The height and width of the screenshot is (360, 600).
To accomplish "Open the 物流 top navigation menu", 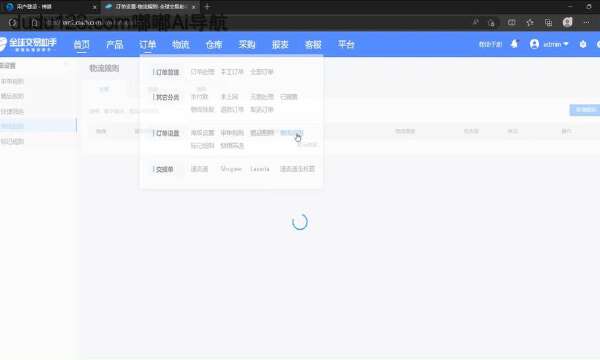I will click(x=180, y=44).
